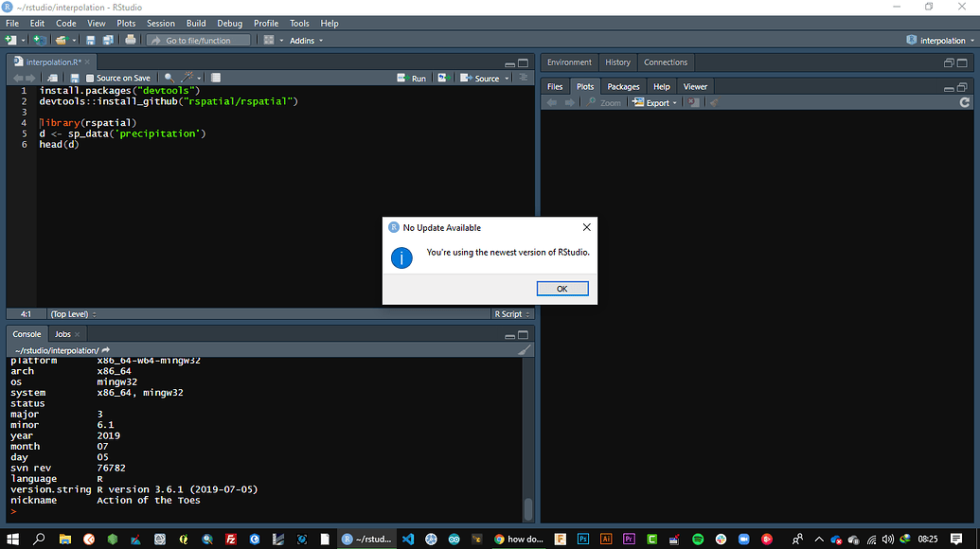Go forward to next source location

pyautogui.click(x=30, y=78)
